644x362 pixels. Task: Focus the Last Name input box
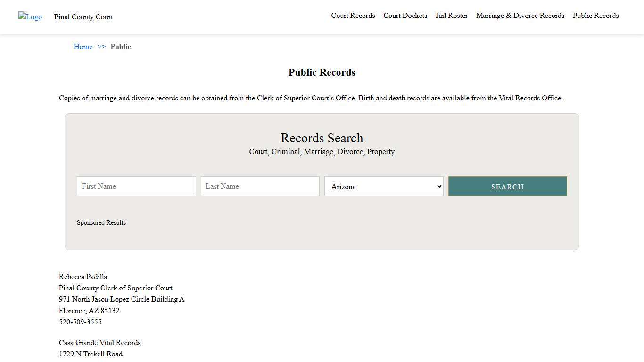260,186
